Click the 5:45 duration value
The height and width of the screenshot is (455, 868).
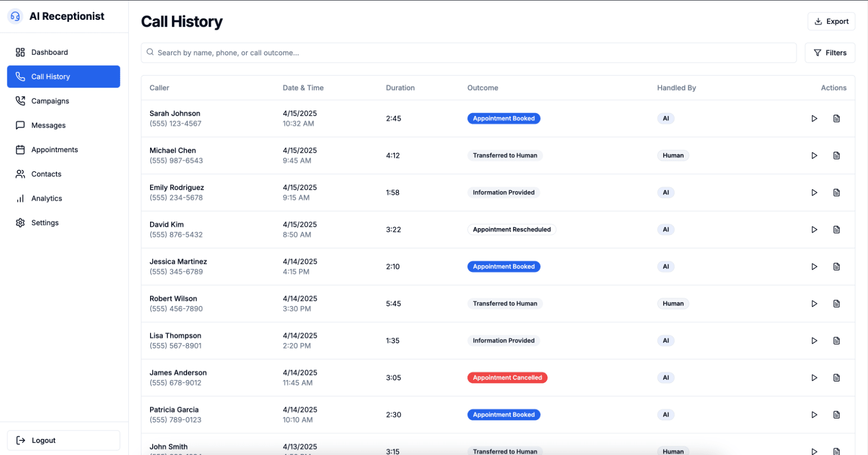tap(393, 304)
